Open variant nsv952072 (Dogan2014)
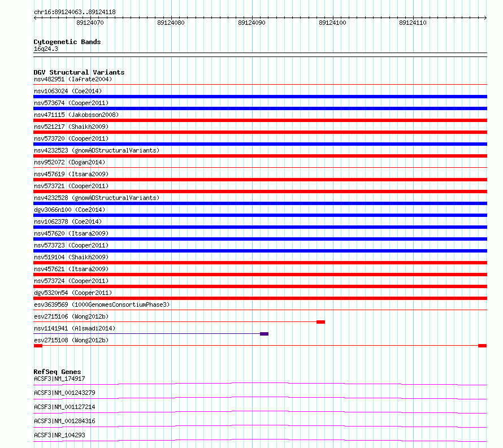The image size is (503, 448). 70,162
